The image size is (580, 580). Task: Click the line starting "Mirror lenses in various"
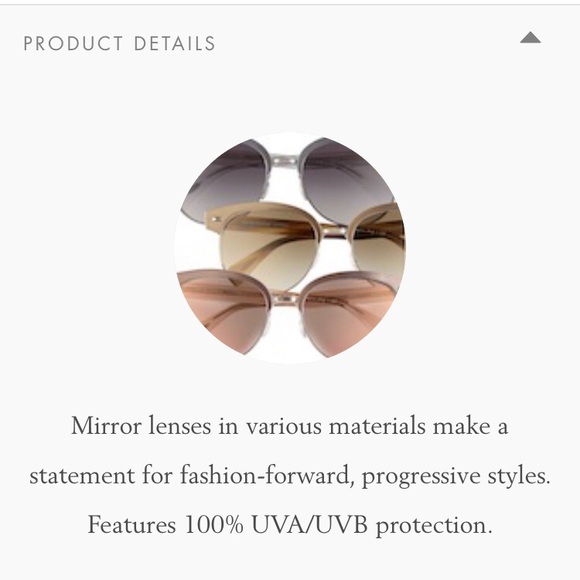(289, 426)
